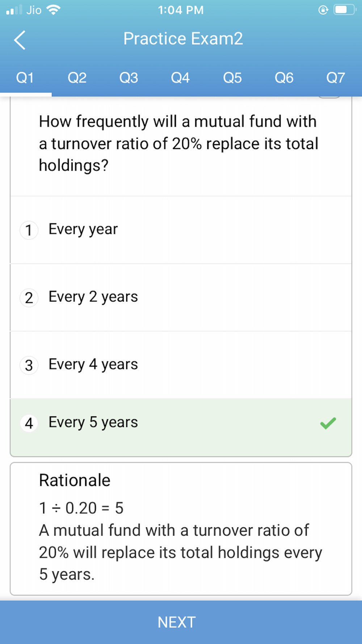
Task: Tap the battery icon in status bar
Action: 344,10
